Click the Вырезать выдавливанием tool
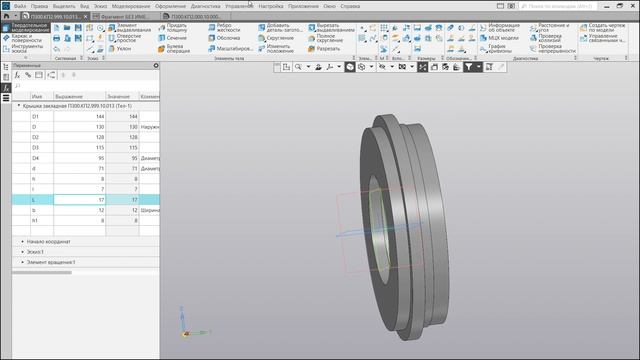Image resolution: width=640 pixels, height=360 pixels. (x=331, y=27)
